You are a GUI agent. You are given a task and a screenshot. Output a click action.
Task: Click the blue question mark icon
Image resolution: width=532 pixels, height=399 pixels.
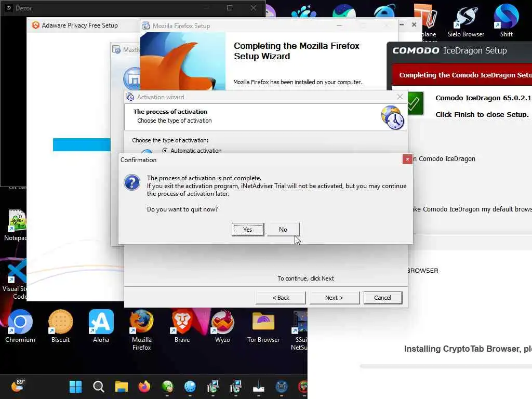(132, 182)
